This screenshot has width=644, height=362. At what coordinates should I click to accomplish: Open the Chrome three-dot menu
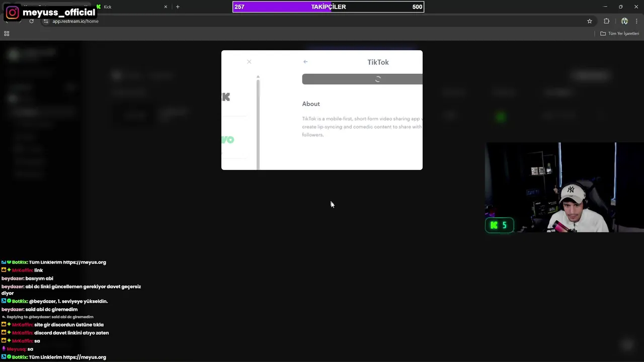[636, 21]
